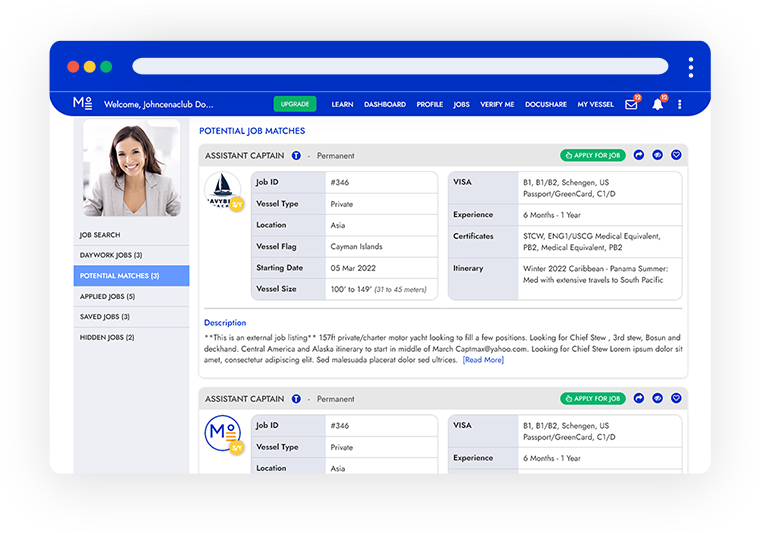Share the second Assistant Captain job
The height and width of the screenshot is (533, 760).
639,398
